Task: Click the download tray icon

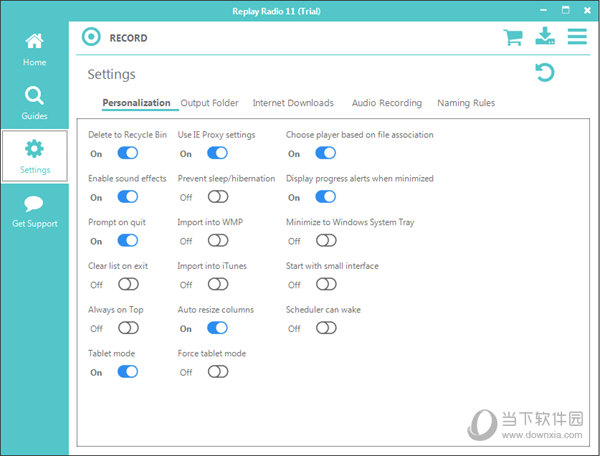Action: click(x=545, y=36)
